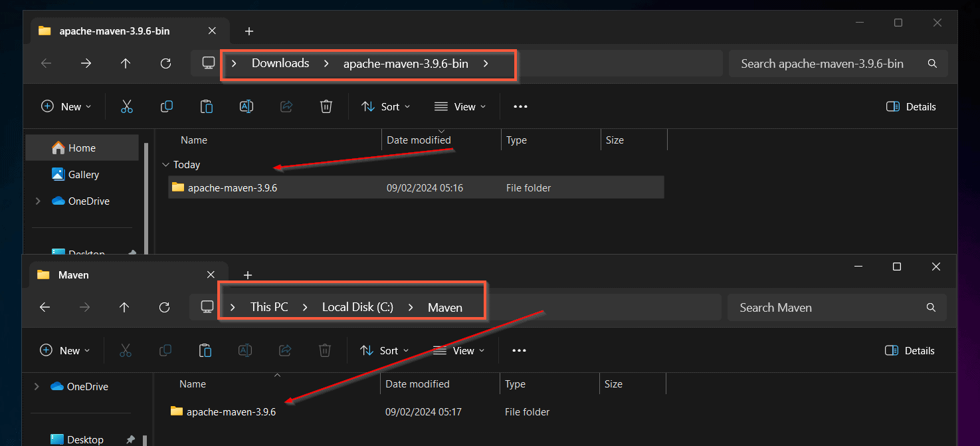Viewport: 980px width, 446px height.
Task: Open See more (…) in the Maven window
Action: coord(519,350)
